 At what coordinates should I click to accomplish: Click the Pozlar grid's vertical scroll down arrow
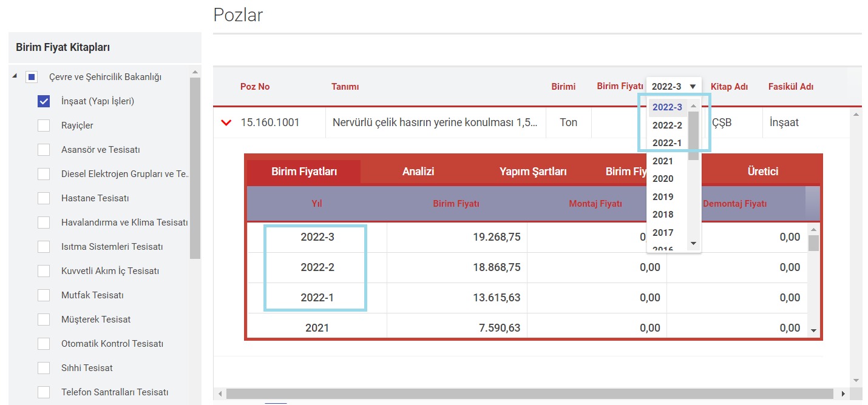[x=856, y=380]
